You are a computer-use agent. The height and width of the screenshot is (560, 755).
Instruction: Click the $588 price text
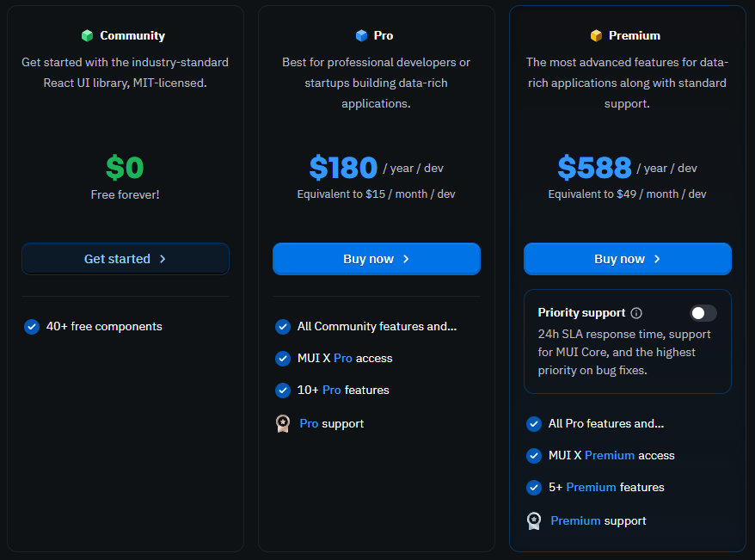click(x=594, y=168)
